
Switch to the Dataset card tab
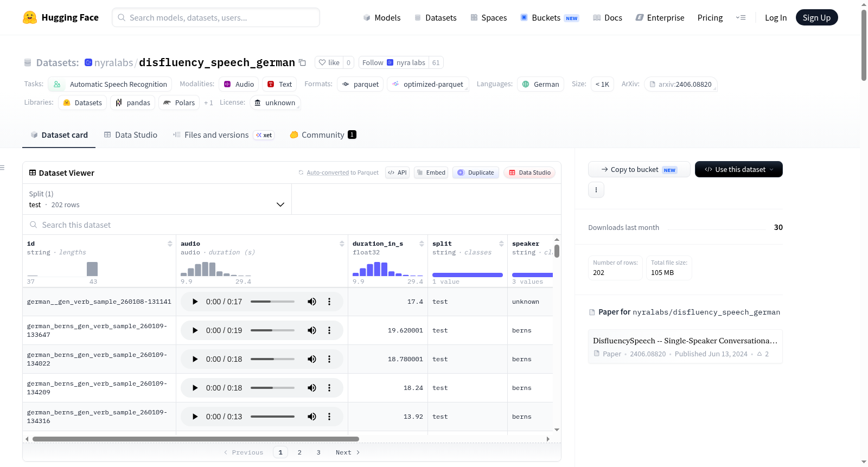click(x=59, y=135)
